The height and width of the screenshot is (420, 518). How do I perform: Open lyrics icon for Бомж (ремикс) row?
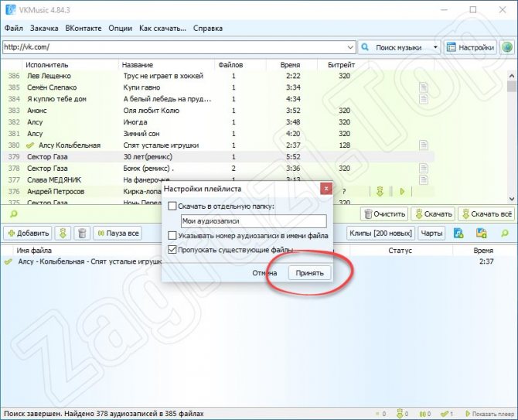click(423, 168)
